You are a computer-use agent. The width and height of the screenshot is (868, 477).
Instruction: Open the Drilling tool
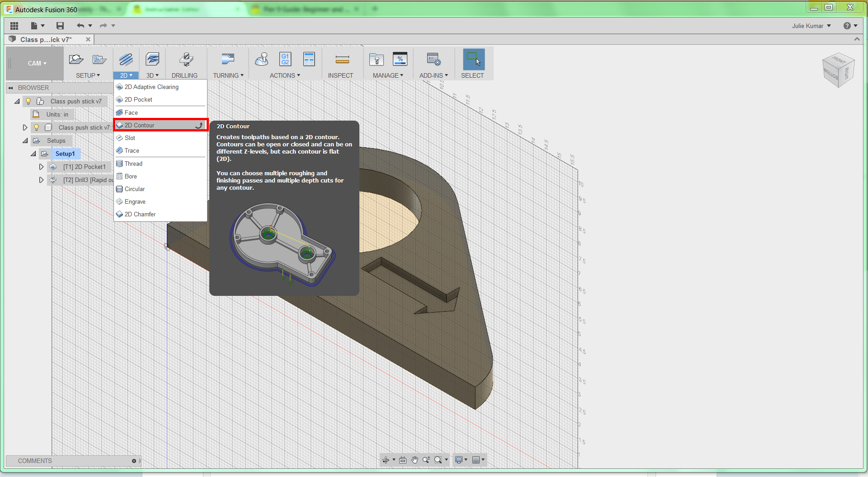pos(185,63)
